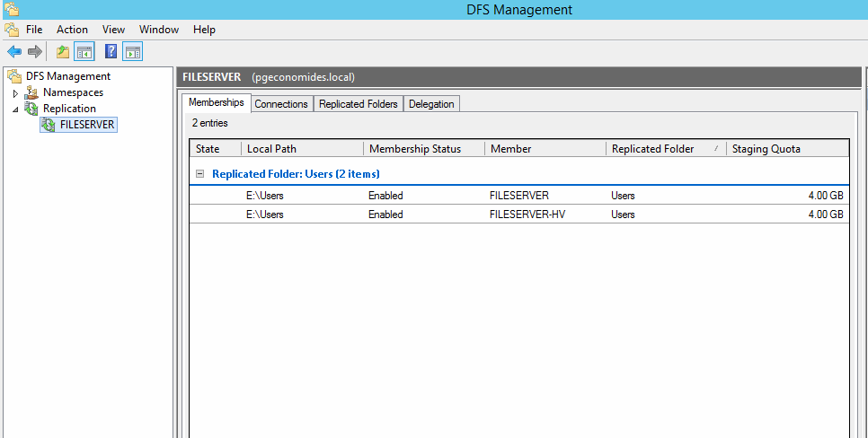Viewport: 868px width, 438px height.
Task: Click the Forward arrow toolbar icon
Action: pos(34,51)
